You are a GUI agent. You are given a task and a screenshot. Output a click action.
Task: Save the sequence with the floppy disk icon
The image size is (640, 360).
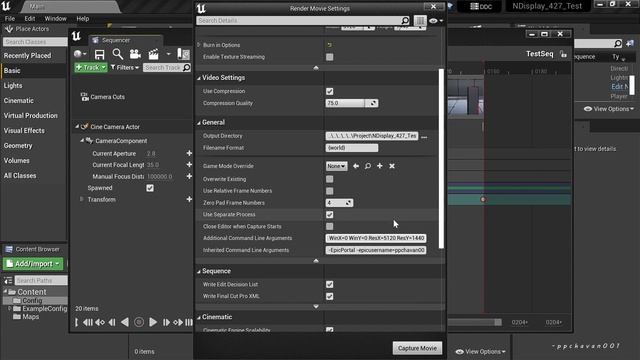click(99, 54)
